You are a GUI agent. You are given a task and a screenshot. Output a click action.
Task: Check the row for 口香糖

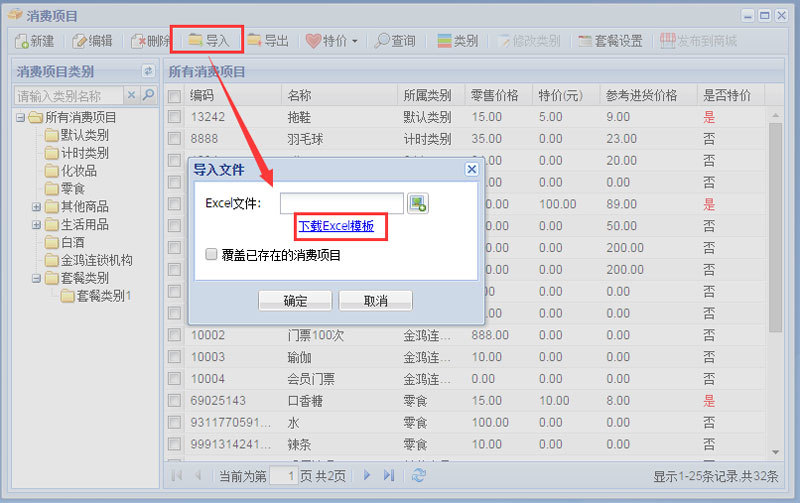[174, 400]
